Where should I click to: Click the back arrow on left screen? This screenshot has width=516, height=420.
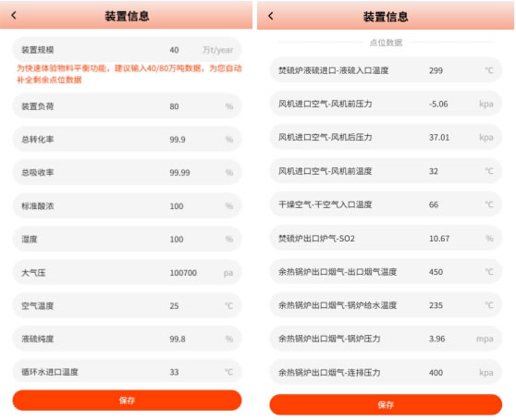(14, 15)
